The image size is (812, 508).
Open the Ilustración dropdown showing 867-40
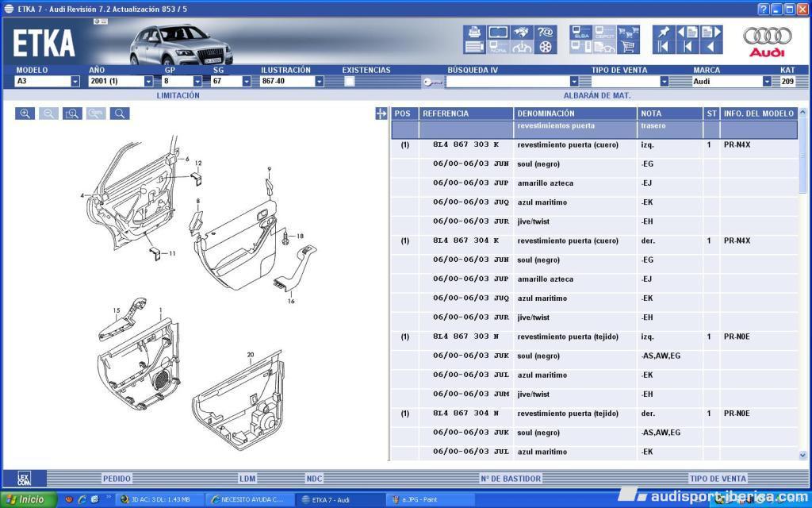(320, 82)
